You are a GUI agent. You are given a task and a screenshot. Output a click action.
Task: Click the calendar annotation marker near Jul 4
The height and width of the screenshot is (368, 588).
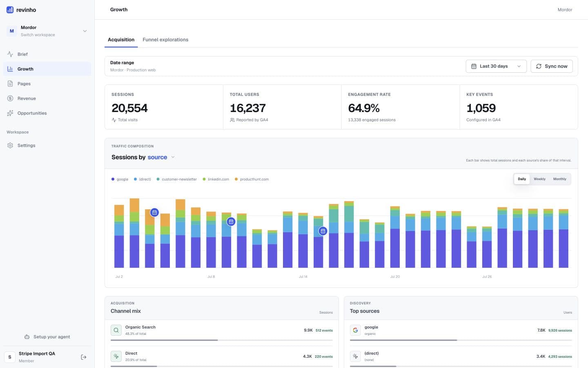pos(154,212)
